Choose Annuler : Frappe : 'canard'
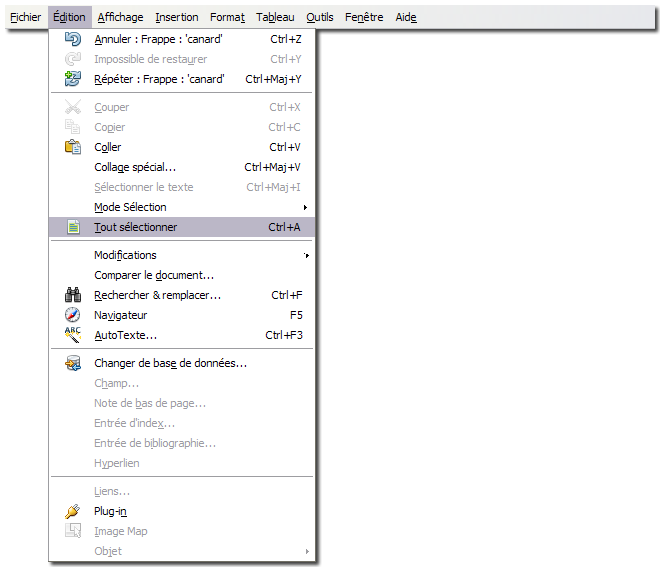Image resolution: width=660 pixels, height=567 pixels. tap(182, 39)
